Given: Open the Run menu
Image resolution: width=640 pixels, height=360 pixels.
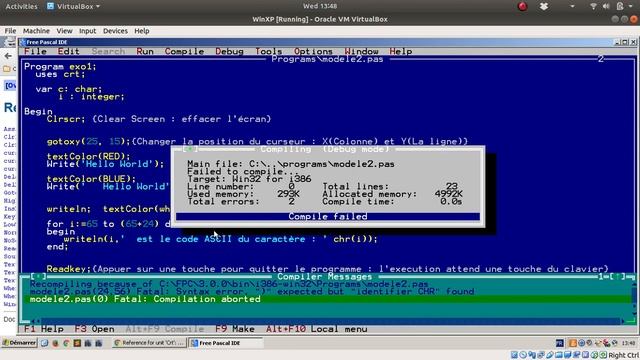Looking at the screenshot, I should point(145,51).
